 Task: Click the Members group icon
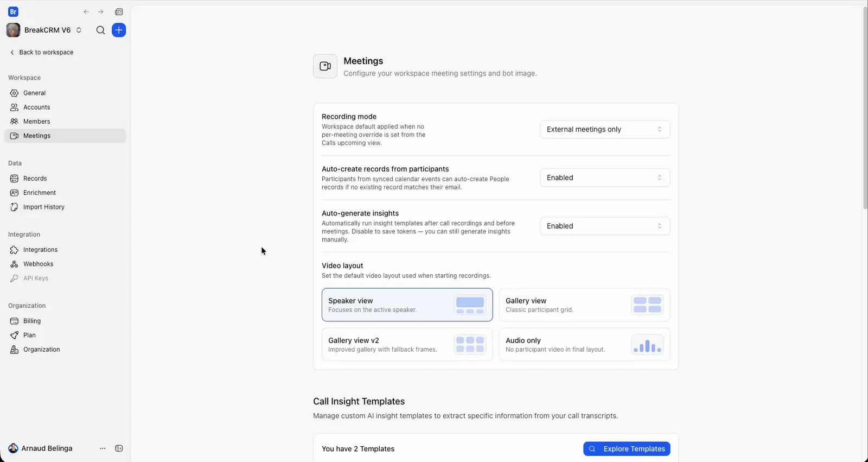pos(14,122)
